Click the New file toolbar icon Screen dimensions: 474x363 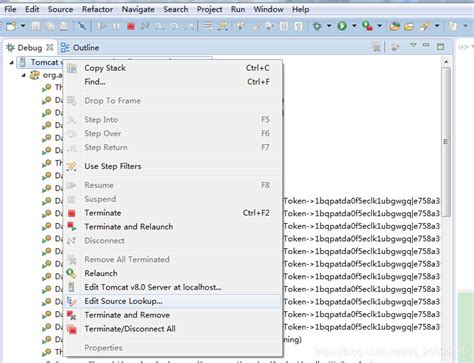coord(11,26)
